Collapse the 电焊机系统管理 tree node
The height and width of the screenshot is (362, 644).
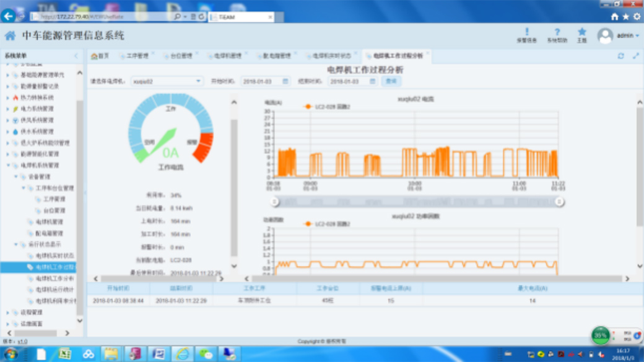pos(9,166)
